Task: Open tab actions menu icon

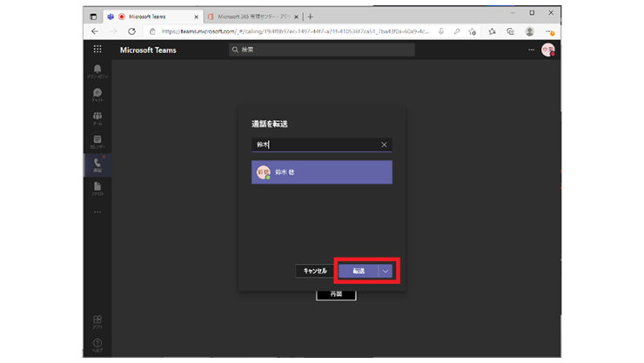Action: point(93,17)
